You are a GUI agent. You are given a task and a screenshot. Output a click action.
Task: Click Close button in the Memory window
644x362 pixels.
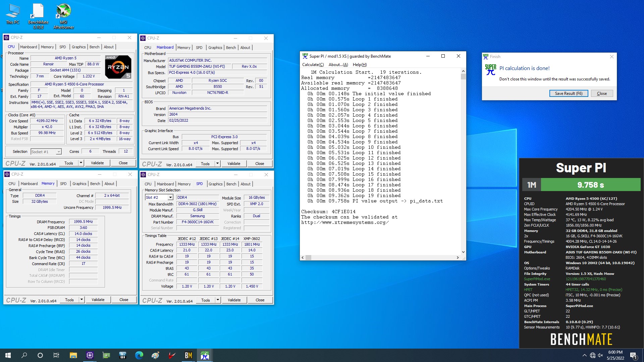point(124,300)
